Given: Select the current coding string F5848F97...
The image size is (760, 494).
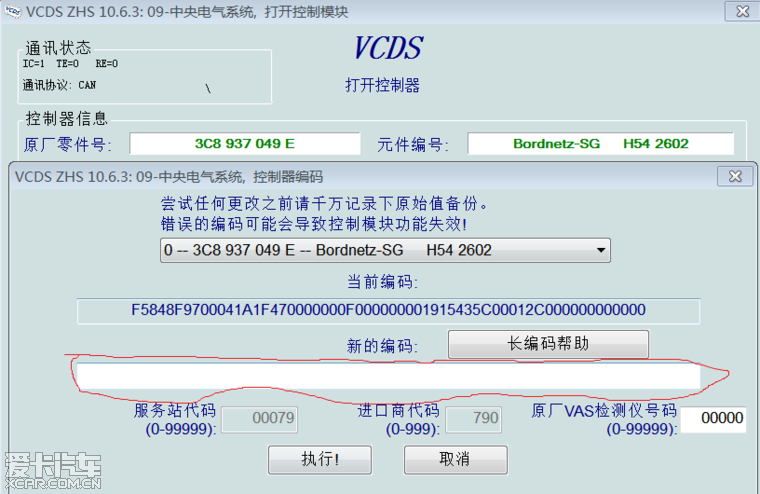Looking at the screenshot, I should (x=388, y=310).
